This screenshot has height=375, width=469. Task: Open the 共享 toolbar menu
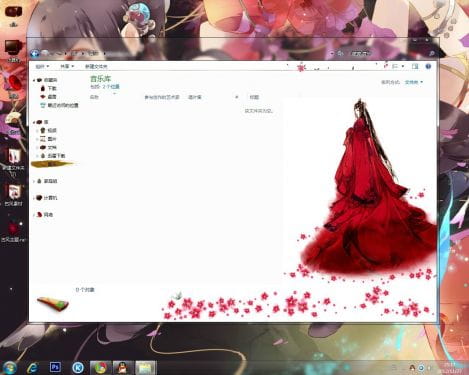[x=67, y=66]
